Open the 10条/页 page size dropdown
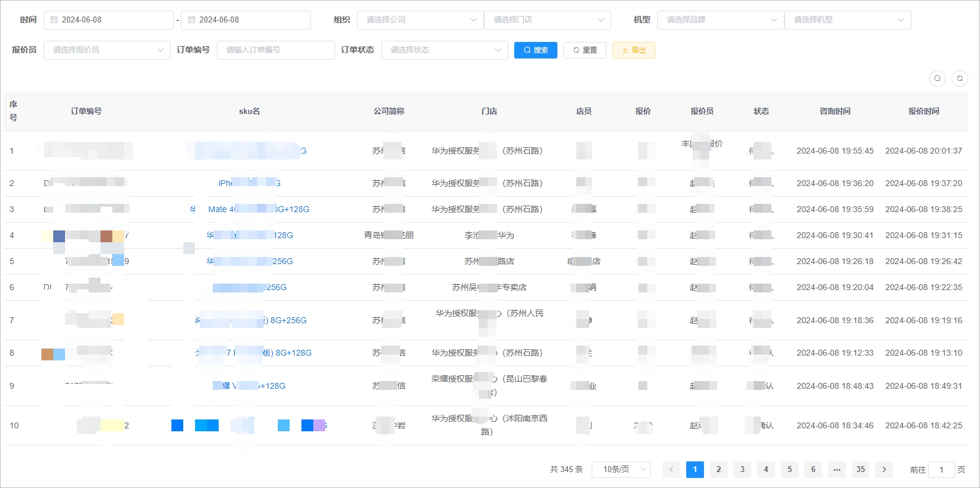The height and width of the screenshot is (488, 980). point(621,470)
